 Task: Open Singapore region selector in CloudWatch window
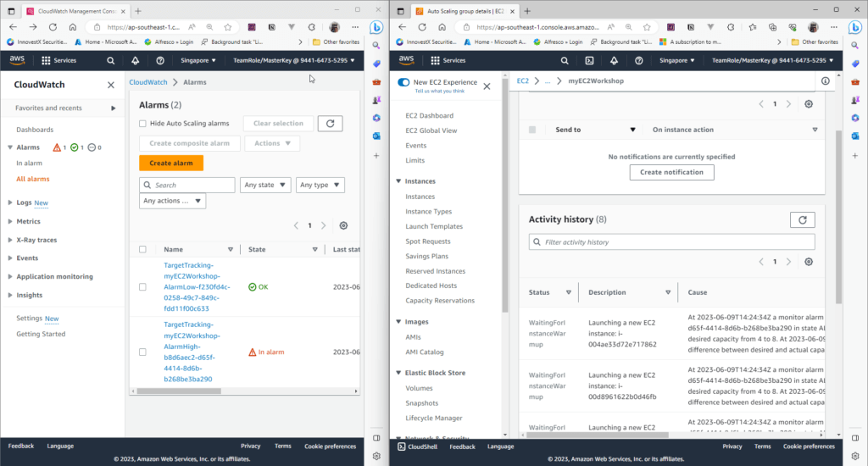(x=198, y=60)
